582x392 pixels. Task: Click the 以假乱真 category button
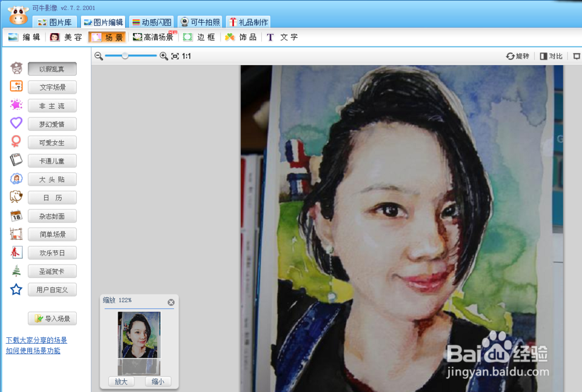[x=52, y=69]
